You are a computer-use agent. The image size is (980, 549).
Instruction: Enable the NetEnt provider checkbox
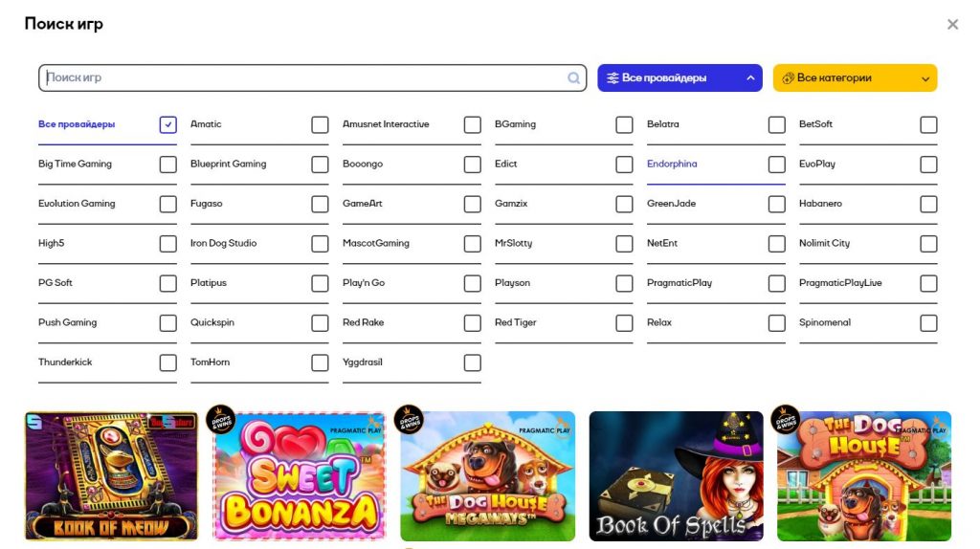777,244
